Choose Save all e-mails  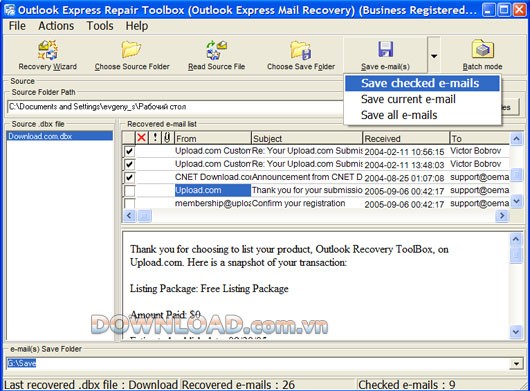point(422,115)
